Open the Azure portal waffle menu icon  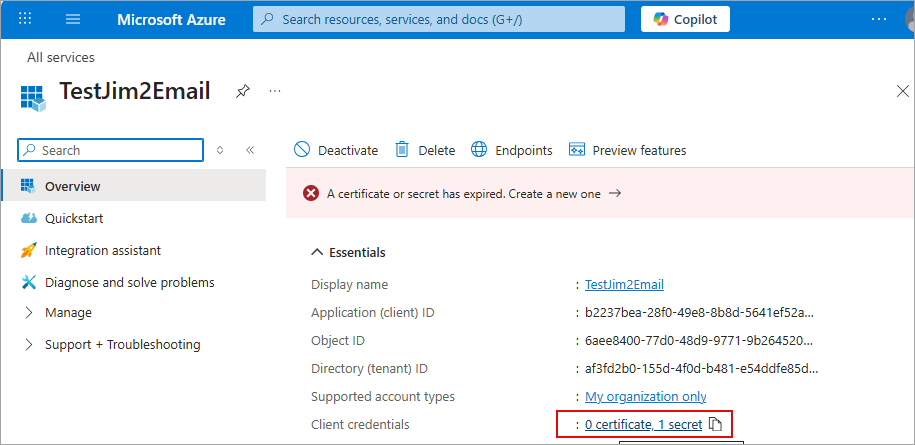point(26,19)
